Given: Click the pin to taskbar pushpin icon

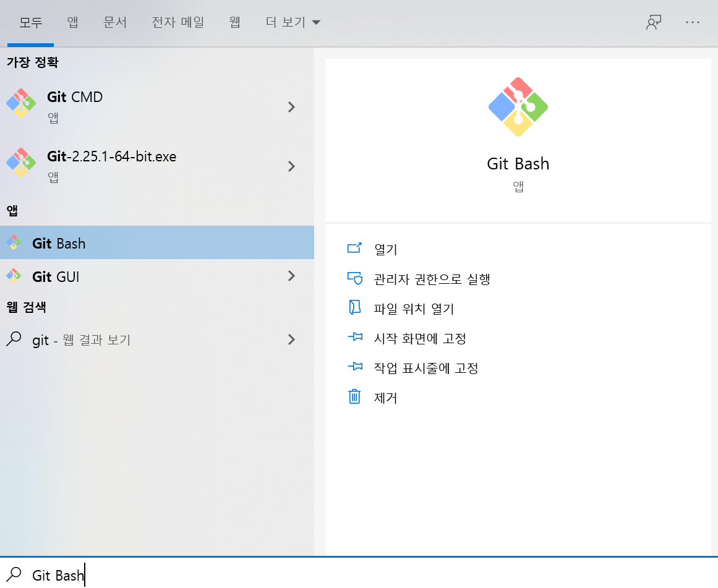Looking at the screenshot, I should pos(355,367).
